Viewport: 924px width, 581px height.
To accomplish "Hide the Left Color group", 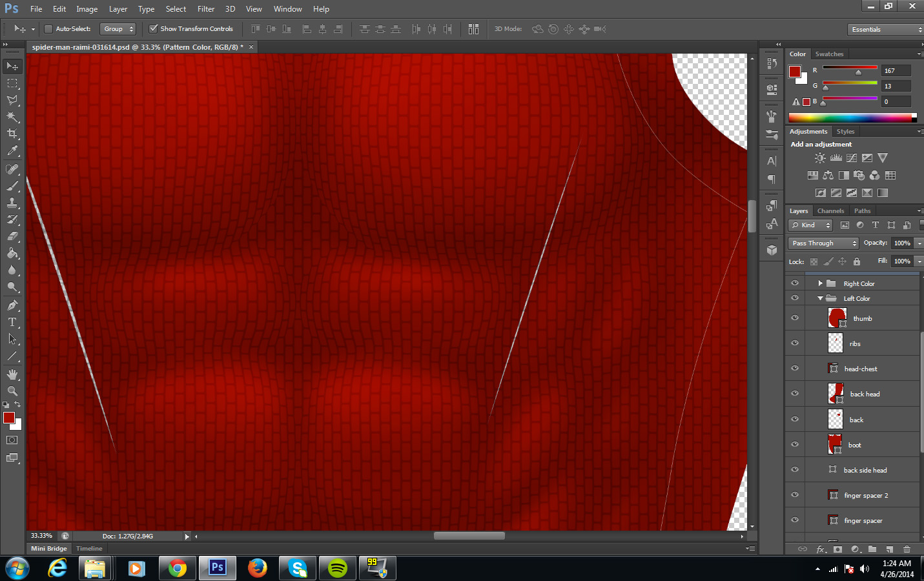I will (x=795, y=298).
